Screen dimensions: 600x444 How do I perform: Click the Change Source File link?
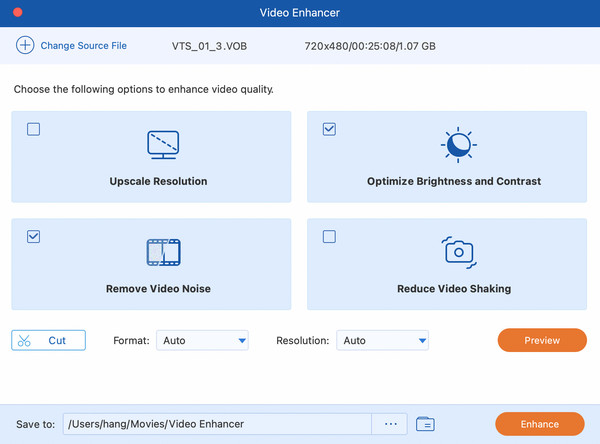(84, 46)
